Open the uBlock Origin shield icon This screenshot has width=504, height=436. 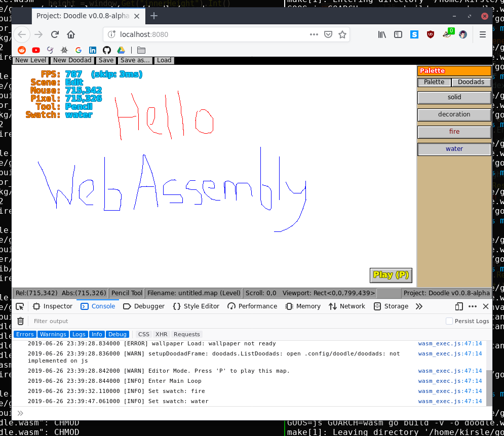(x=431, y=34)
